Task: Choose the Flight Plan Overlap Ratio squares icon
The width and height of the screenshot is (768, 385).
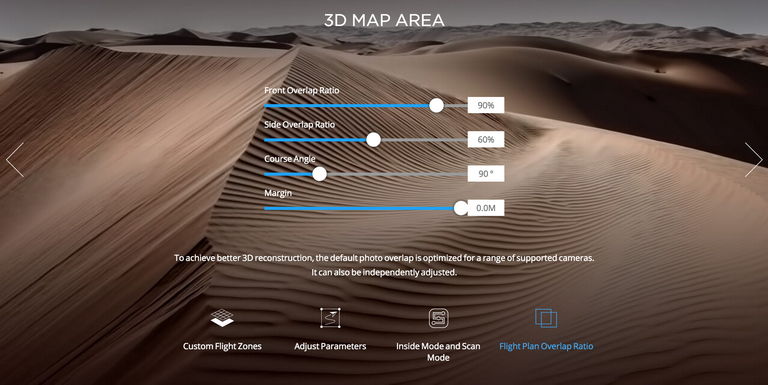Action: pyautogui.click(x=546, y=318)
